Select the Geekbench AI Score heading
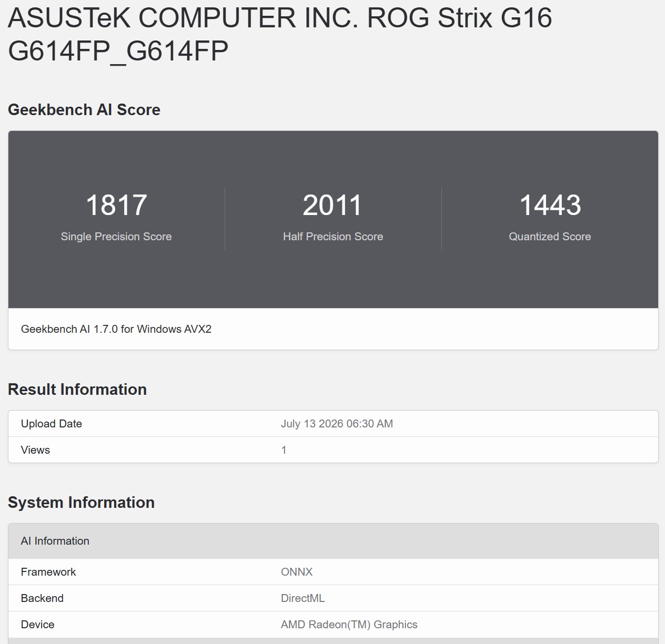The width and height of the screenshot is (665, 644). pos(84,109)
